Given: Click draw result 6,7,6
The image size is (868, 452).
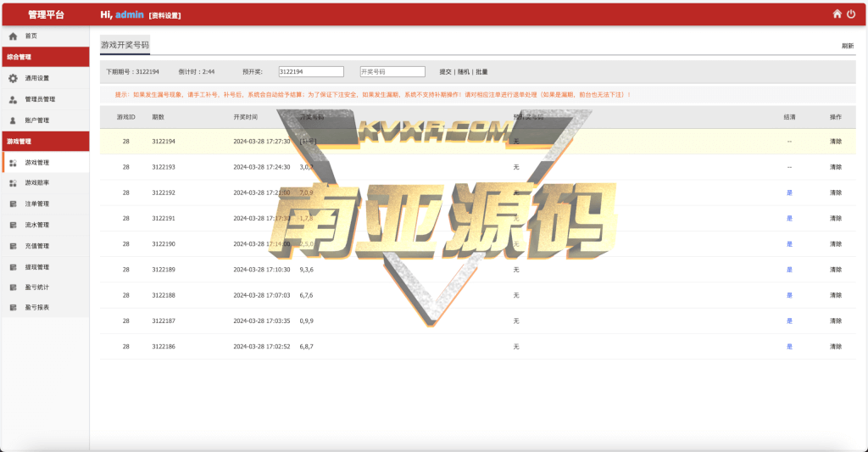Looking at the screenshot, I should (x=307, y=295).
